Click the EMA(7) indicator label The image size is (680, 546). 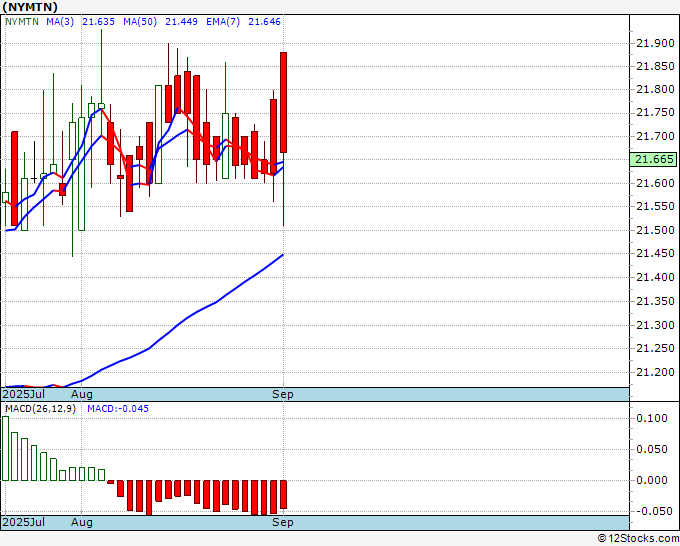coord(223,22)
